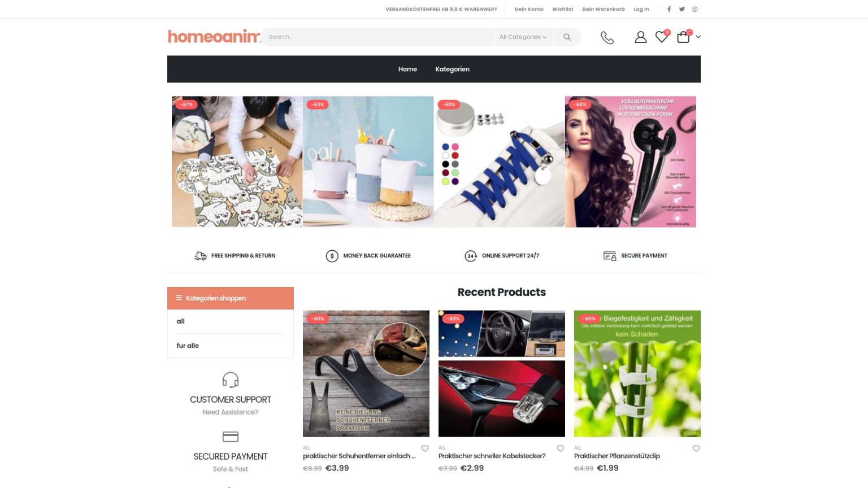
Task: Open the user account icon
Action: pyautogui.click(x=640, y=37)
